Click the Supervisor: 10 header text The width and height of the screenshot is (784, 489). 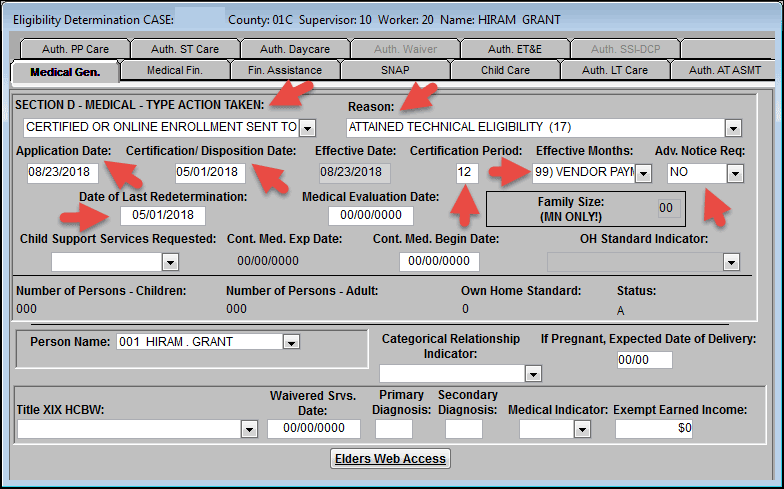335,20
